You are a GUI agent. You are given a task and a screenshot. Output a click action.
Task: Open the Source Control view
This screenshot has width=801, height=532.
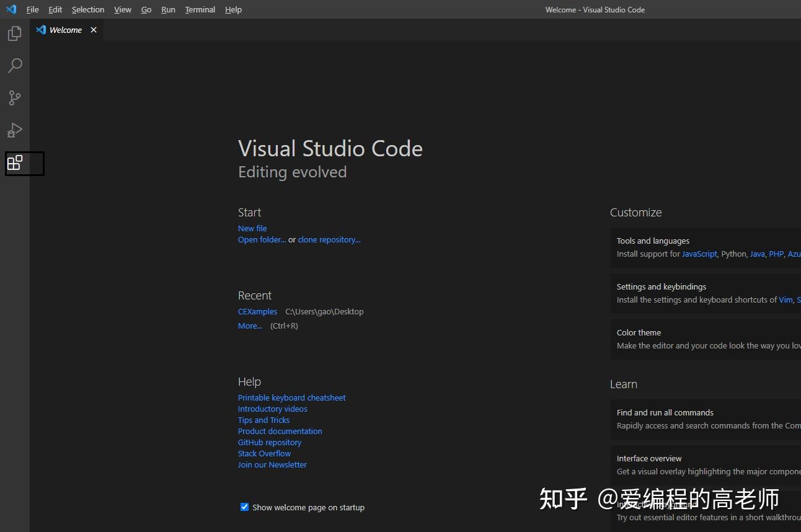click(15, 98)
